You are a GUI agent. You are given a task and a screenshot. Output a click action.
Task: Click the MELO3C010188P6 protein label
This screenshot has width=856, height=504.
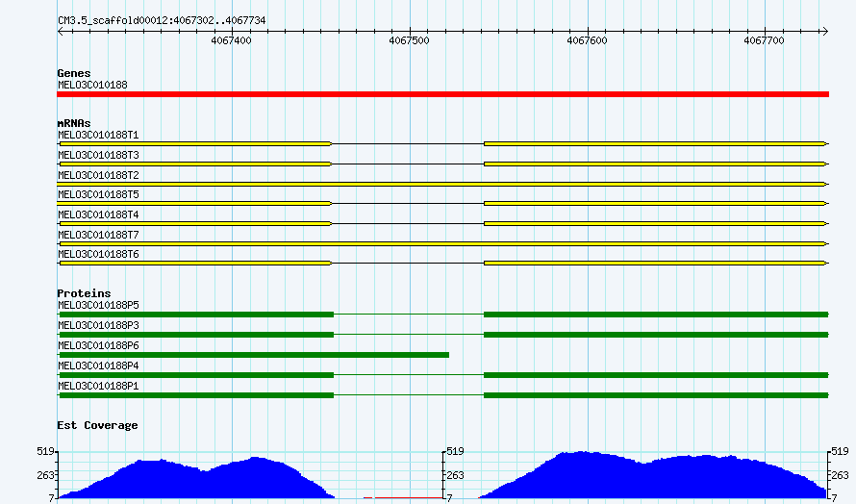(x=98, y=345)
